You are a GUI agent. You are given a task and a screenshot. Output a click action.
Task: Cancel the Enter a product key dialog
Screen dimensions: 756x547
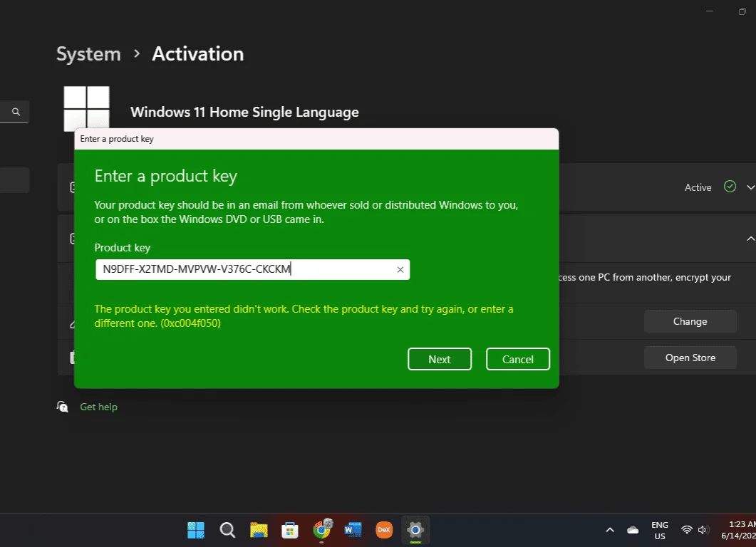click(x=518, y=359)
